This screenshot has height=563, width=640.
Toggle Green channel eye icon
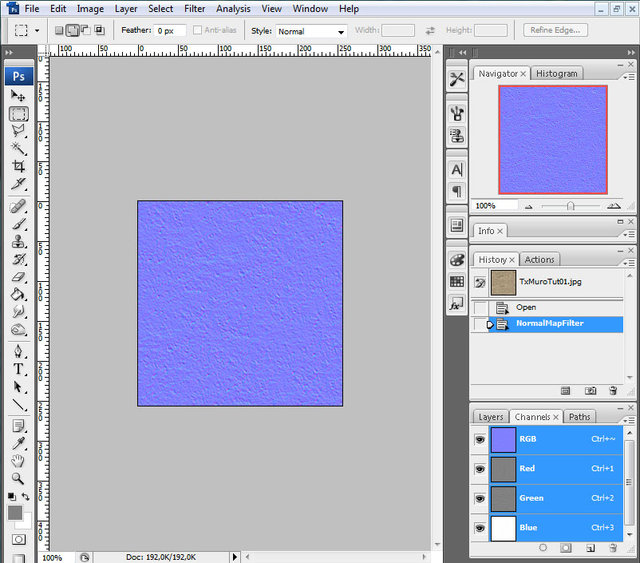tap(480, 498)
